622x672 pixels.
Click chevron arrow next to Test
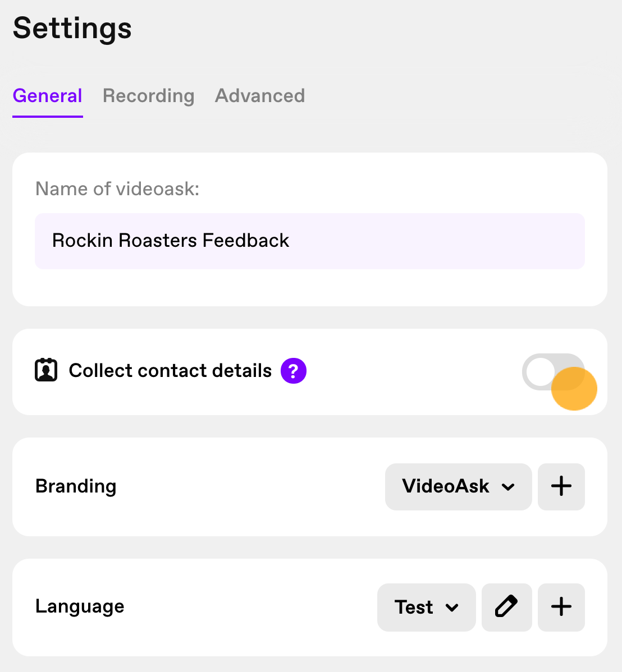452,607
